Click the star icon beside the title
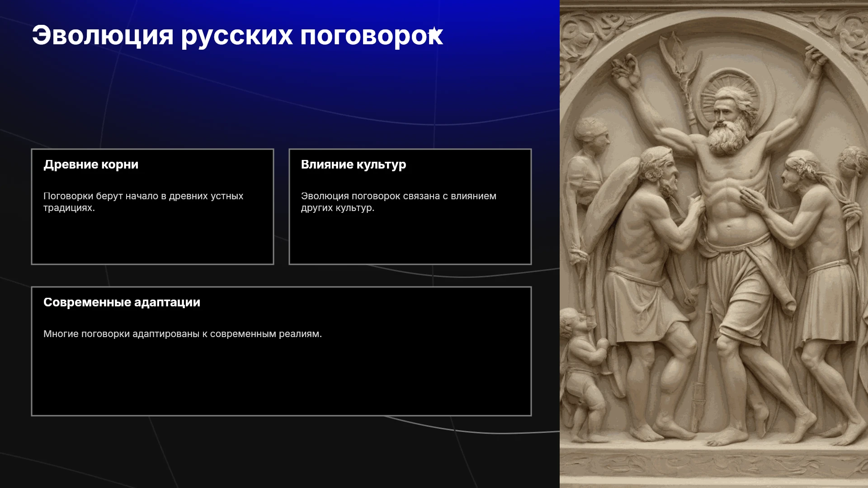The width and height of the screenshot is (868, 488). 434,33
